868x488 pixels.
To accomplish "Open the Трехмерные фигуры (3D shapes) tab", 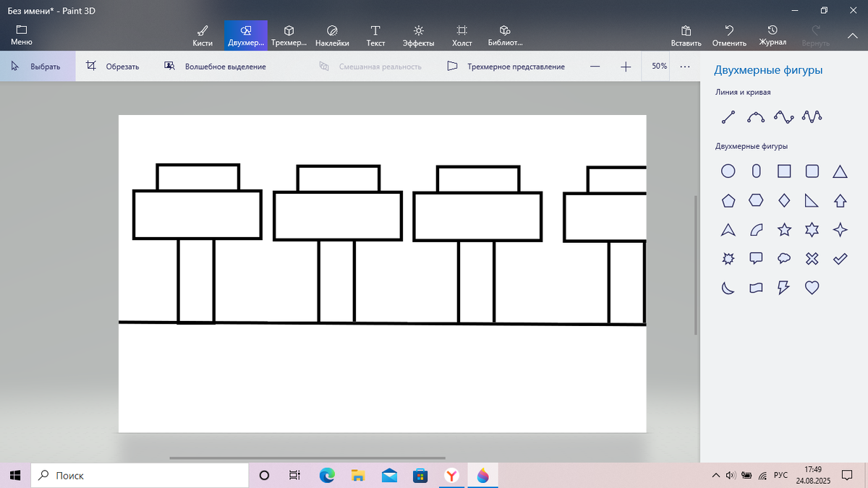I will click(x=289, y=35).
